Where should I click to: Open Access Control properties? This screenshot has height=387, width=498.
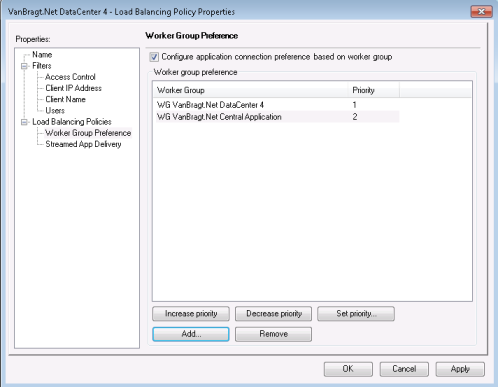pos(70,77)
